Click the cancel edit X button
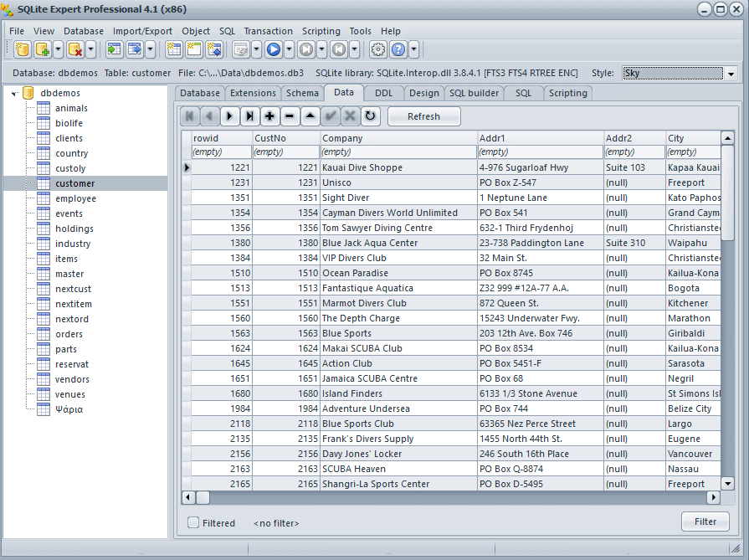Image resolution: width=749 pixels, height=560 pixels. [350, 116]
